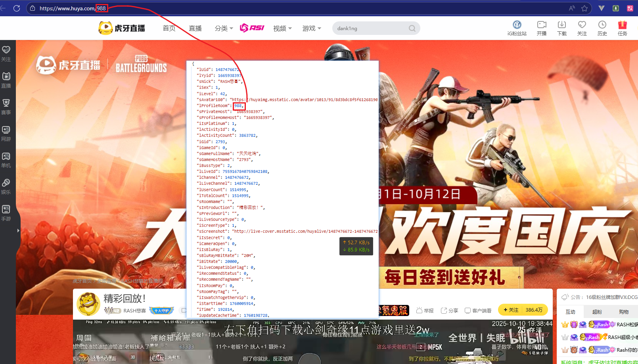Click the 开播 start streaming camera icon

coord(542,28)
